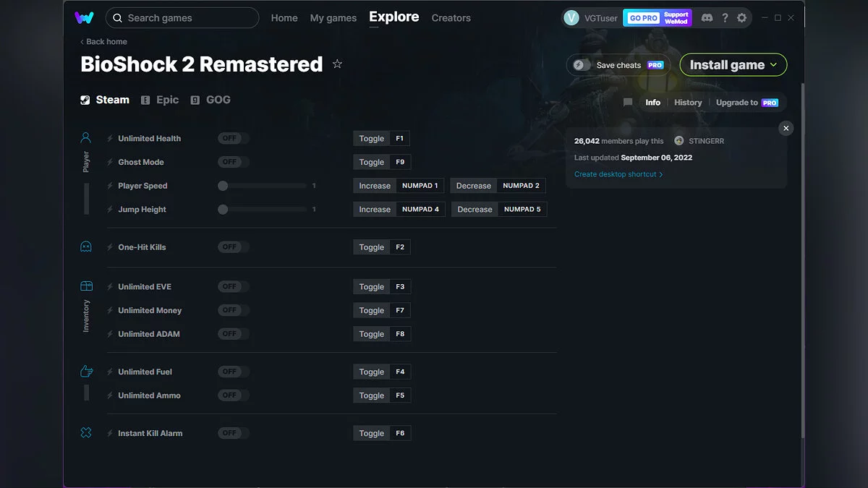The width and height of the screenshot is (868, 488).
Task: Toggle the Unlimited ADAM switch
Action: 234,333
